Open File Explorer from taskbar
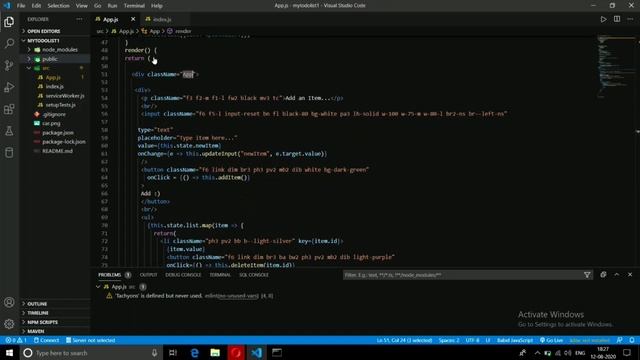The width and height of the screenshot is (640, 360). point(215,353)
